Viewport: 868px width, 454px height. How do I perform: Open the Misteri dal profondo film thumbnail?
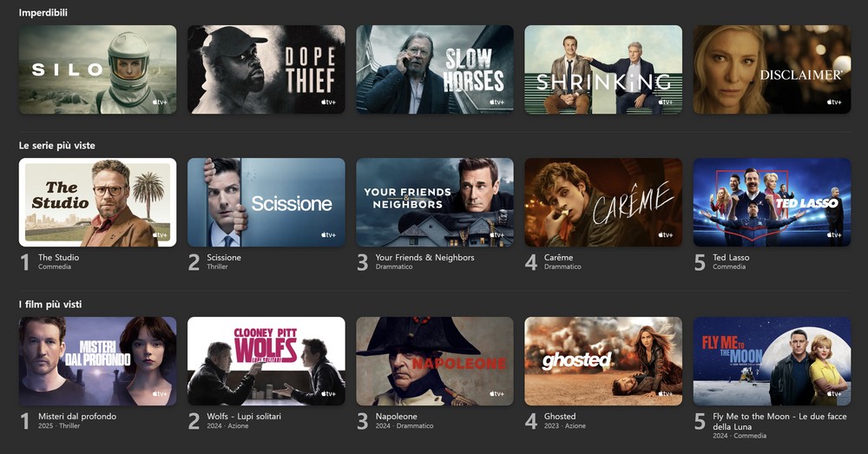click(97, 361)
